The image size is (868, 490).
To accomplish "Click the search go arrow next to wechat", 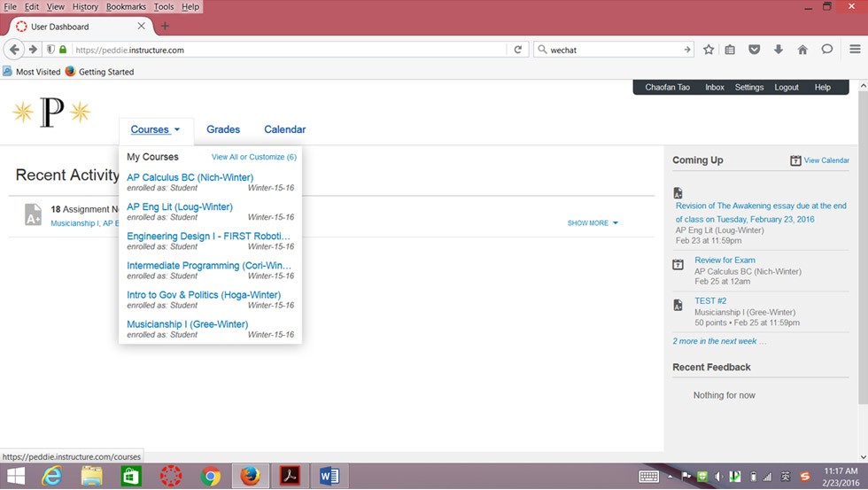I will click(687, 50).
